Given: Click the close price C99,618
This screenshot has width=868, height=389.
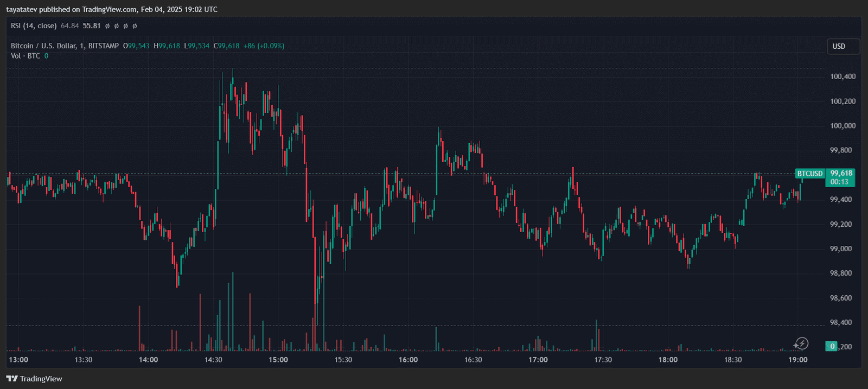Looking at the screenshot, I should [x=226, y=46].
